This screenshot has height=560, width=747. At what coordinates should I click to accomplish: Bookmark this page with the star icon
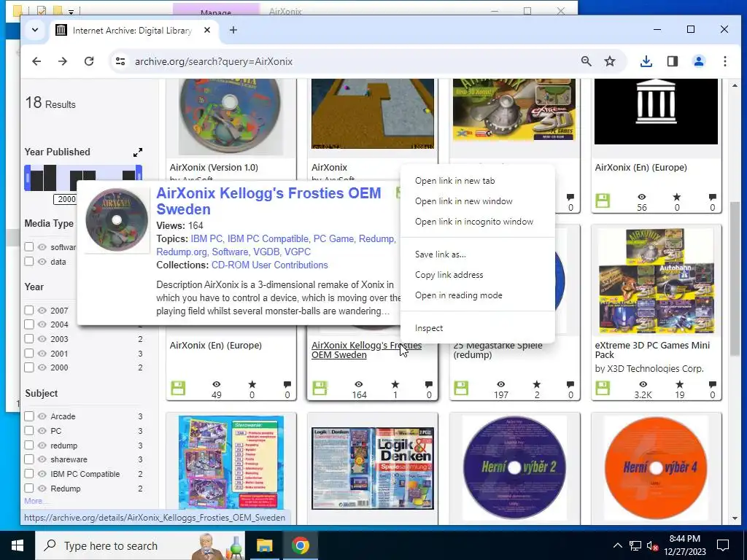coord(610,61)
